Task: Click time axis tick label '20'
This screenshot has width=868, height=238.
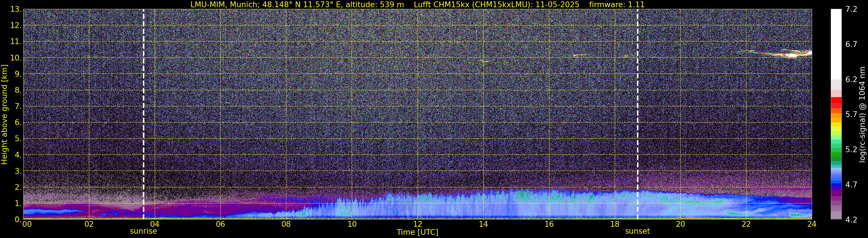Action: pyautogui.click(x=680, y=224)
